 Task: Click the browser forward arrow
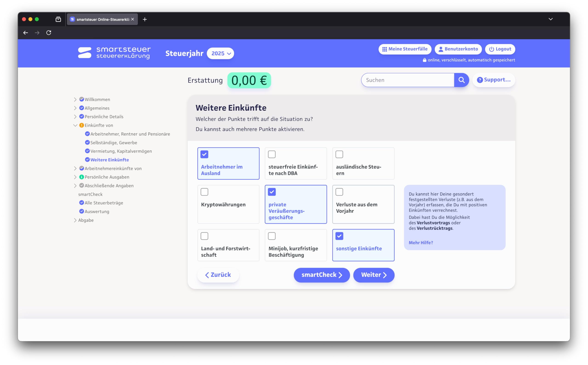coord(37,33)
